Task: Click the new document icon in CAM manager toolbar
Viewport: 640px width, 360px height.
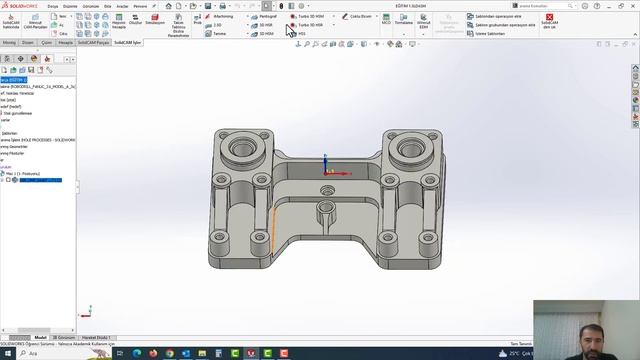Action: point(4,70)
